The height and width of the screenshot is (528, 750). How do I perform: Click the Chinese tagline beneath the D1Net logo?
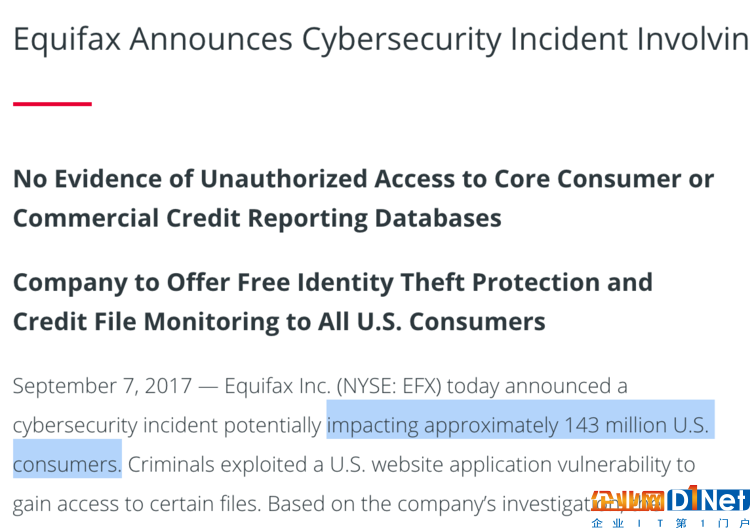[671, 523]
